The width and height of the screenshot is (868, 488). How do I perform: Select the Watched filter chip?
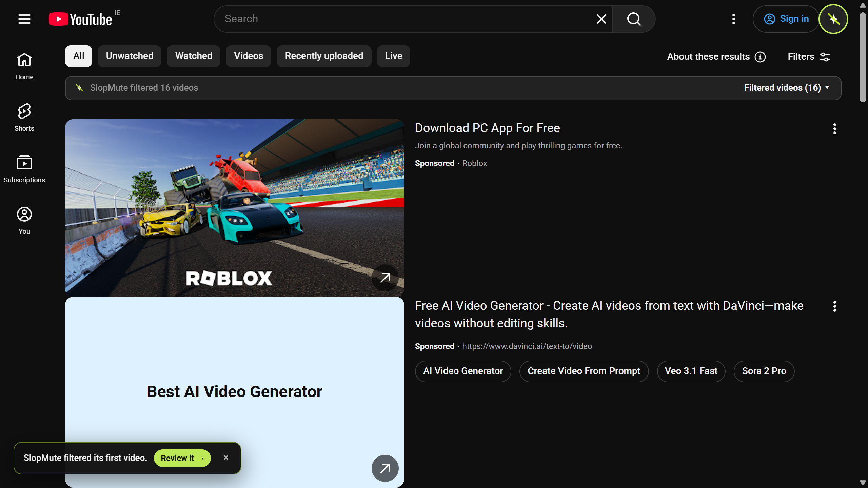coord(194,56)
